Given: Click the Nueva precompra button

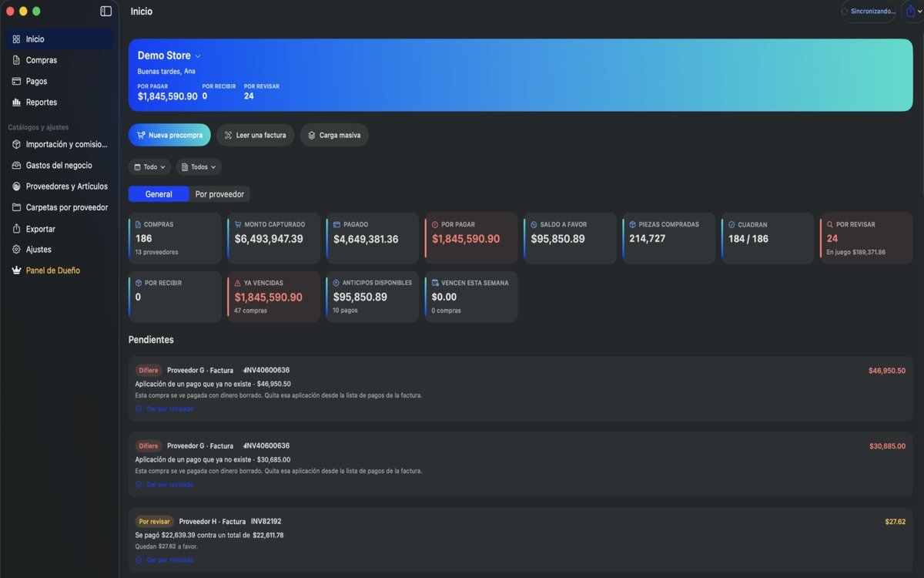Looking at the screenshot, I should [x=169, y=135].
